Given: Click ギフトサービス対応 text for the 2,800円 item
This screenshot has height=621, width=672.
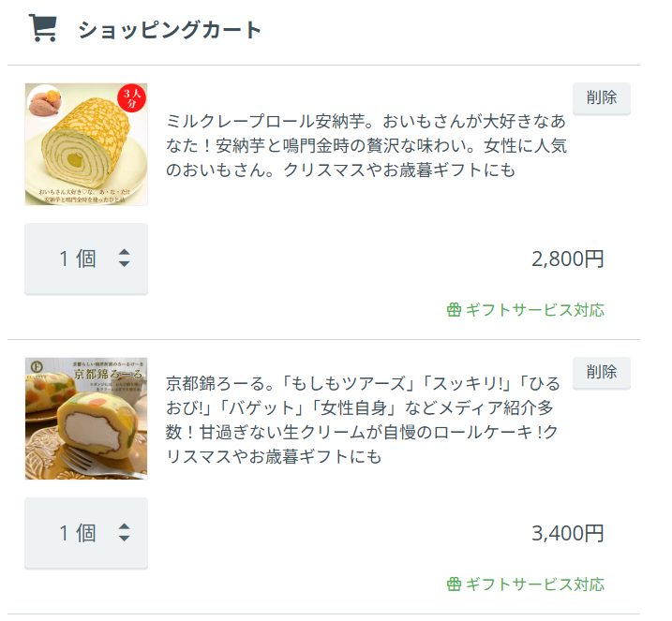Looking at the screenshot, I should pos(534,310).
